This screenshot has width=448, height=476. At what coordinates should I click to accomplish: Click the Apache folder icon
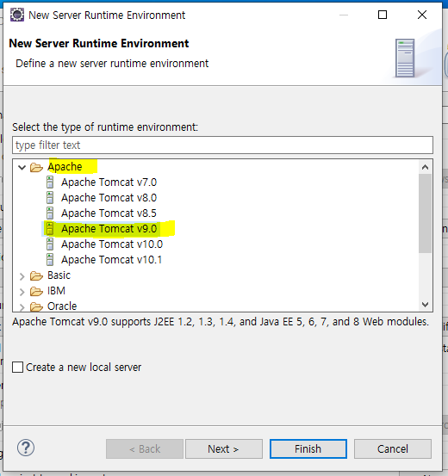(36, 167)
